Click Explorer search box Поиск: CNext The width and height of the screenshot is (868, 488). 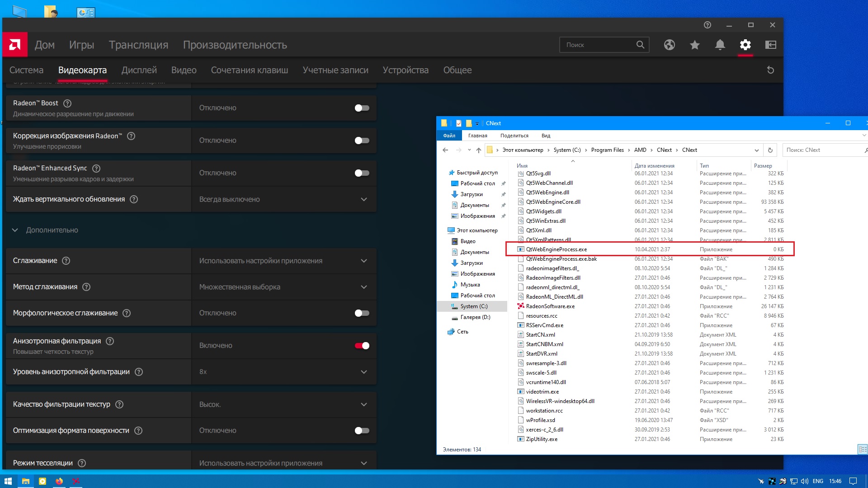[x=824, y=150]
